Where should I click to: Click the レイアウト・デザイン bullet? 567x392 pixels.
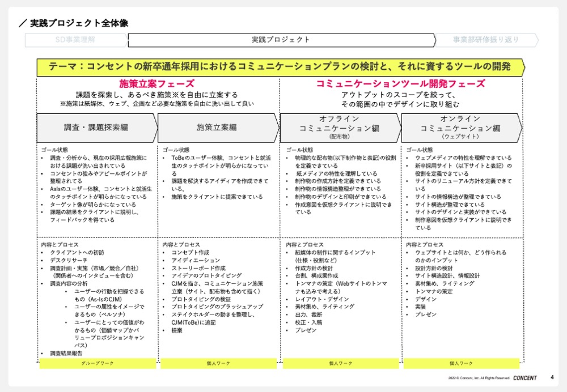(x=322, y=299)
